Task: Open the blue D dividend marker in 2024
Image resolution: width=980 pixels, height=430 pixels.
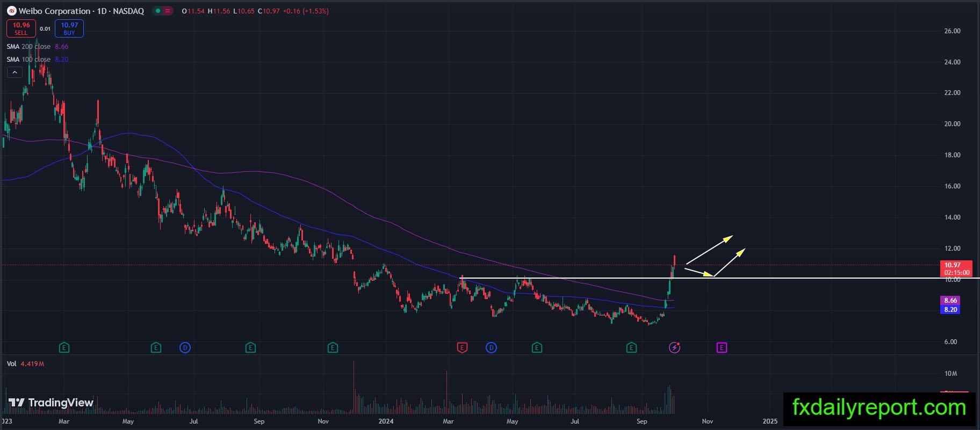Action: [x=491, y=348]
